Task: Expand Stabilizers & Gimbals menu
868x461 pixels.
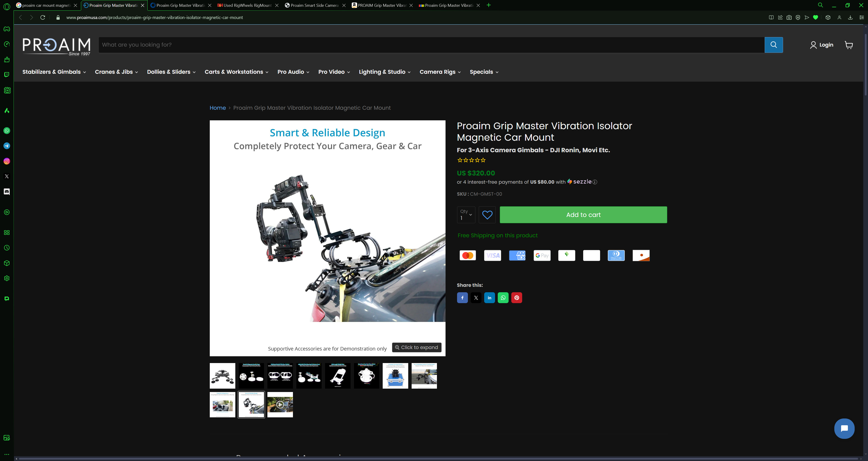Action: click(x=54, y=72)
